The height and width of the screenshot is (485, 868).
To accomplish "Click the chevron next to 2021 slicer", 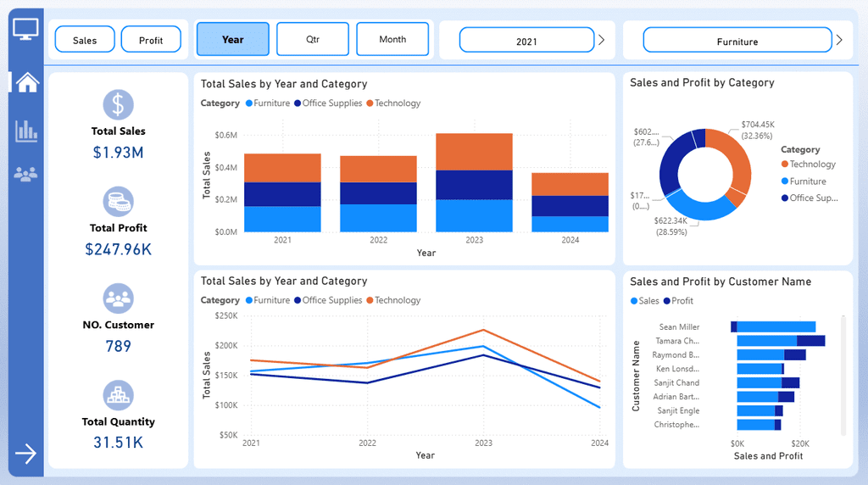I will pyautogui.click(x=602, y=40).
